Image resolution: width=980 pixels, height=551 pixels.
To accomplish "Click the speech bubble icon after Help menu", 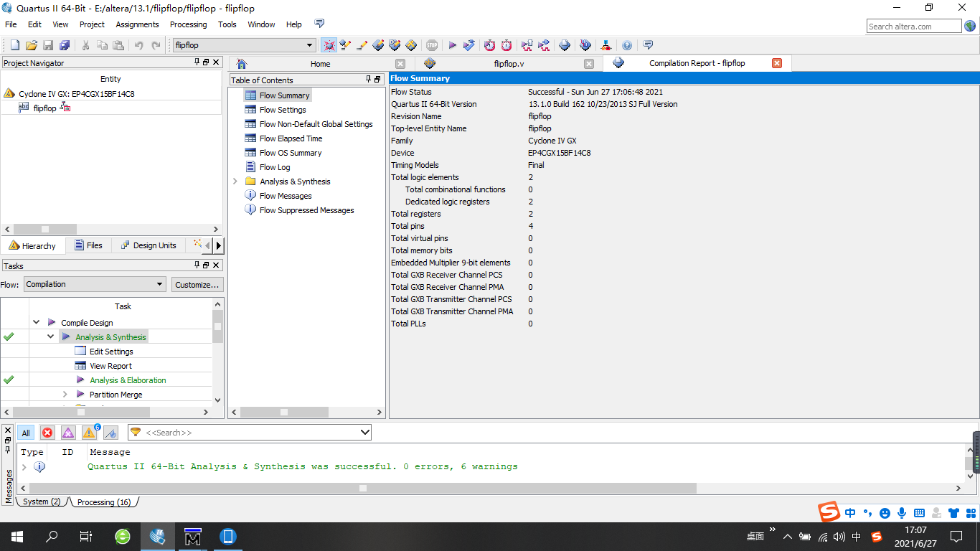I will click(320, 24).
